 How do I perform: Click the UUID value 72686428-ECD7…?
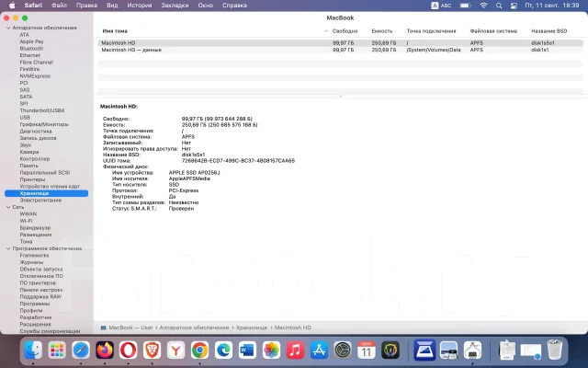click(238, 161)
